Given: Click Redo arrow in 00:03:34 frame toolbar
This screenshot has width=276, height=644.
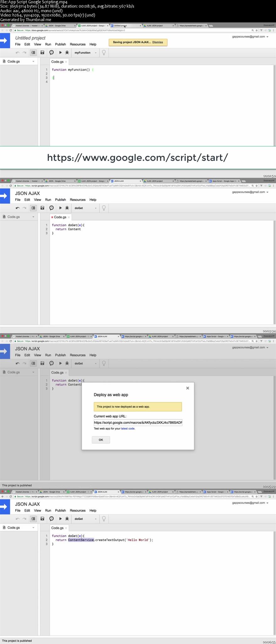Looking at the screenshot, I should point(24,208).
